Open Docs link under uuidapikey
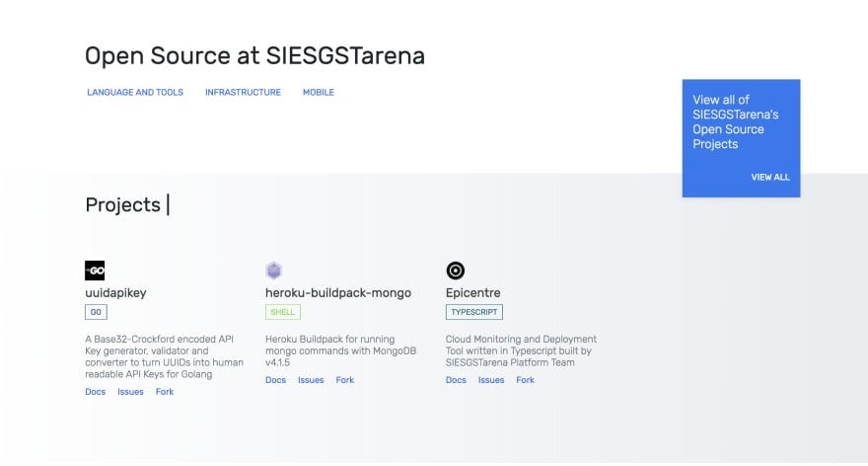868x466 pixels. [x=96, y=392]
